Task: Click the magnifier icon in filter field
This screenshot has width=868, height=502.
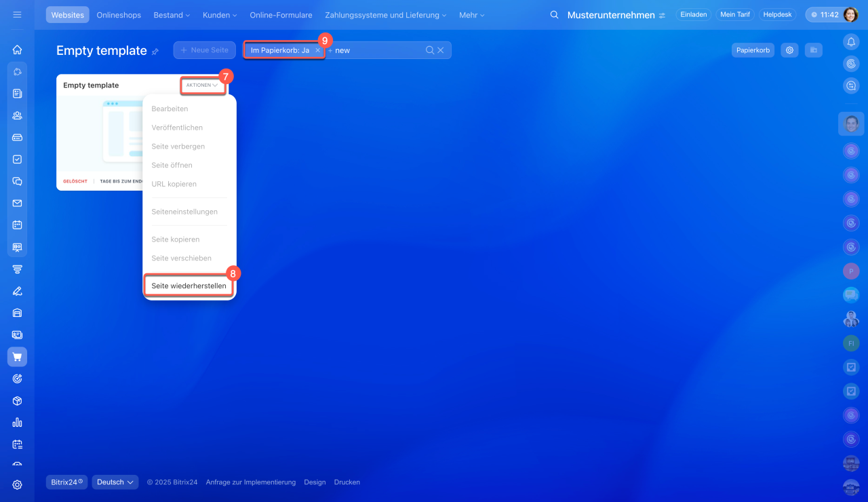Action: point(430,50)
